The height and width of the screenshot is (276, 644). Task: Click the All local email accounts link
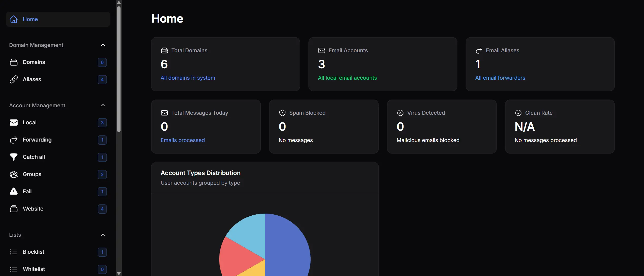[347, 78]
